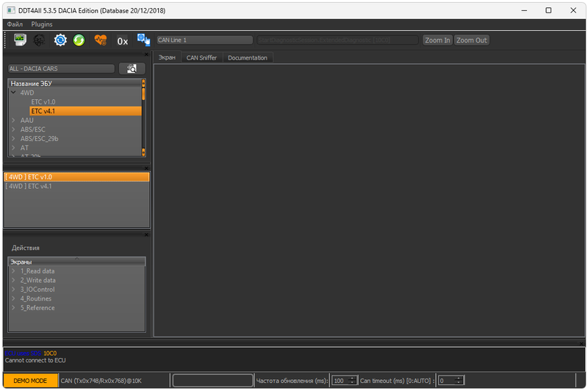Click the ECU scan search button
The width and height of the screenshot is (588, 391).
click(132, 68)
